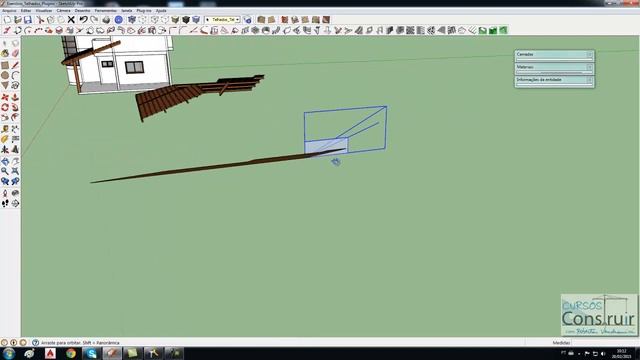Click the New file icon
The width and height of the screenshot is (640, 360).
click(x=7, y=20)
